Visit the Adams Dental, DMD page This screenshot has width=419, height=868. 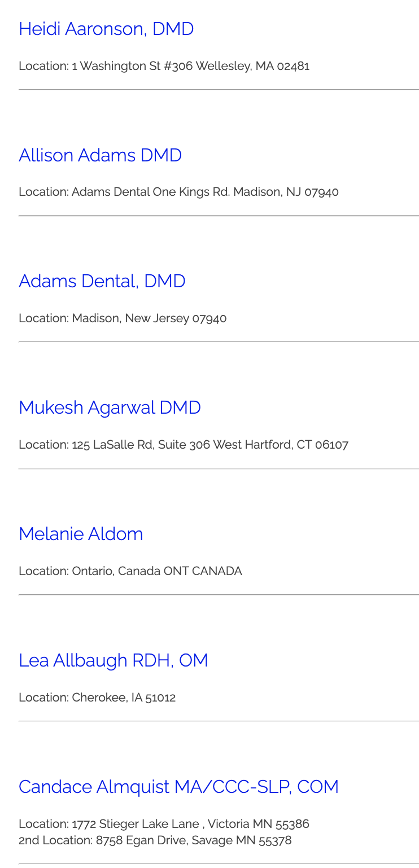pos(102,281)
